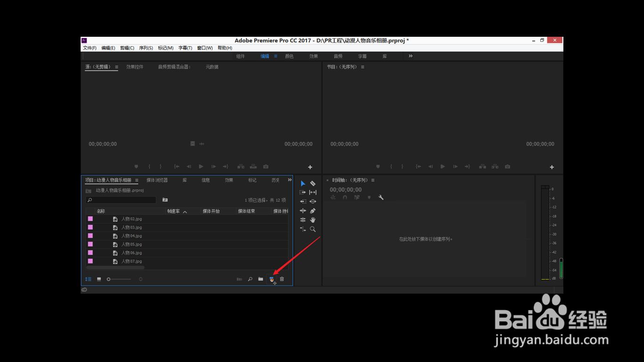Open Timeline panel hamburger menu
This screenshot has height=362, width=644.
(372, 180)
